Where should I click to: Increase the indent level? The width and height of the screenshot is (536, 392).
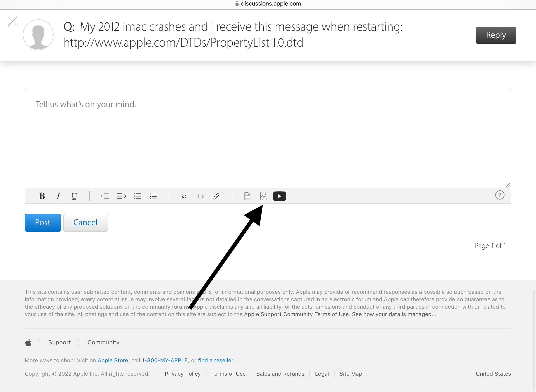[121, 196]
